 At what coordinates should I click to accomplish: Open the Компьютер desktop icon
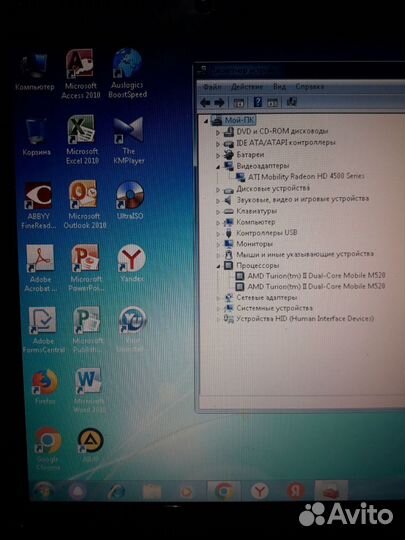pyautogui.click(x=34, y=72)
